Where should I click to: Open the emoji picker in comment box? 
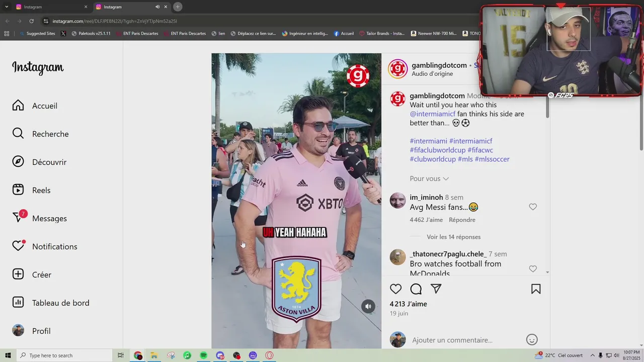[x=532, y=340]
